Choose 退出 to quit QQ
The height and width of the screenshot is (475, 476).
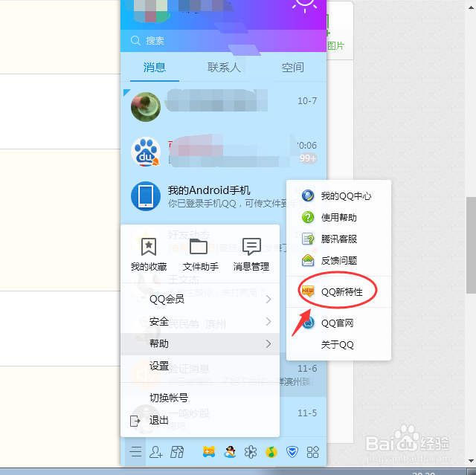[x=200, y=421]
